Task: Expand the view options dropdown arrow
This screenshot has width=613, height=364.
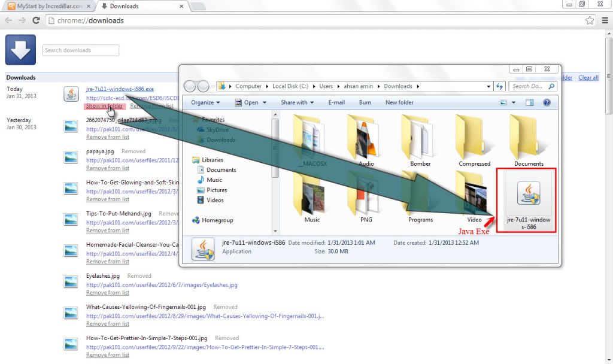Action: tap(513, 102)
